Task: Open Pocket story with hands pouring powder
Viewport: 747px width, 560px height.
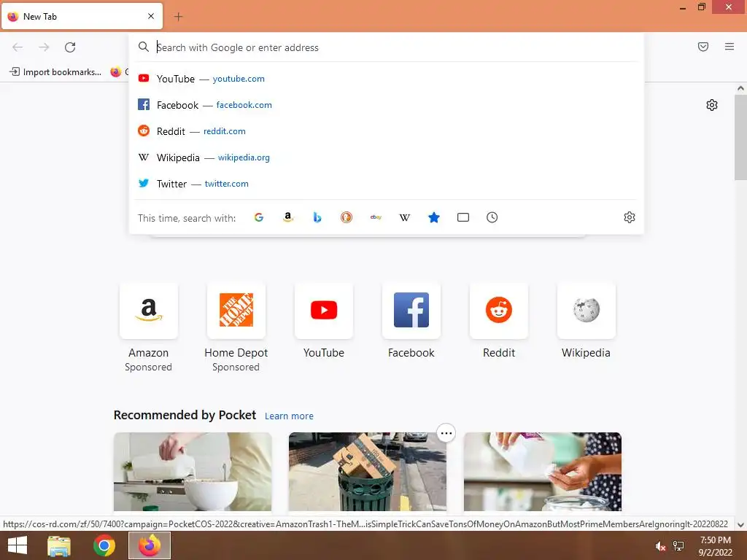Action: coord(543,472)
